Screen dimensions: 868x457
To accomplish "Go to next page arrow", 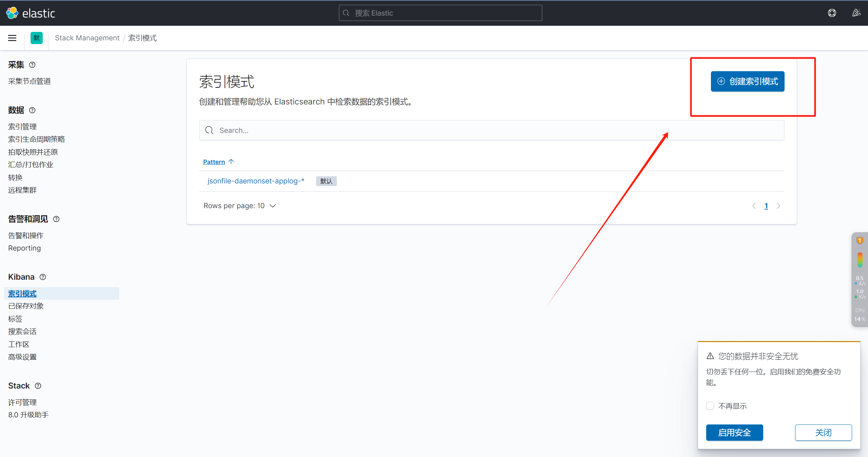I will [778, 206].
